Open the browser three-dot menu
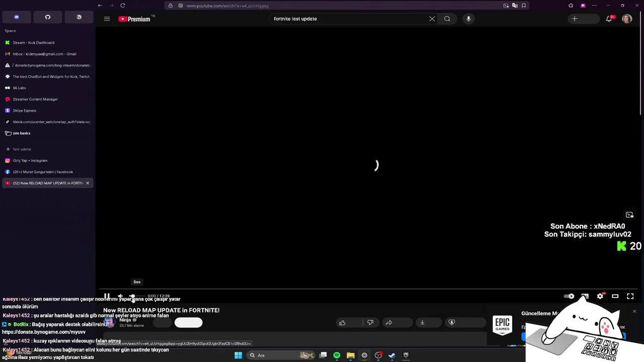The image size is (644, 362). coord(595,6)
